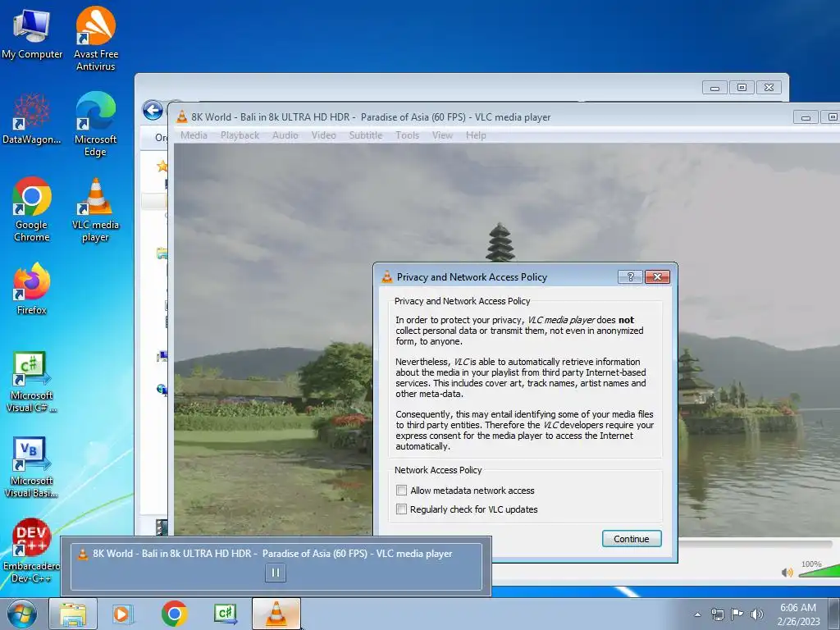Open network status tray icon
The width and height of the screenshot is (840, 630).
coord(717,614)
